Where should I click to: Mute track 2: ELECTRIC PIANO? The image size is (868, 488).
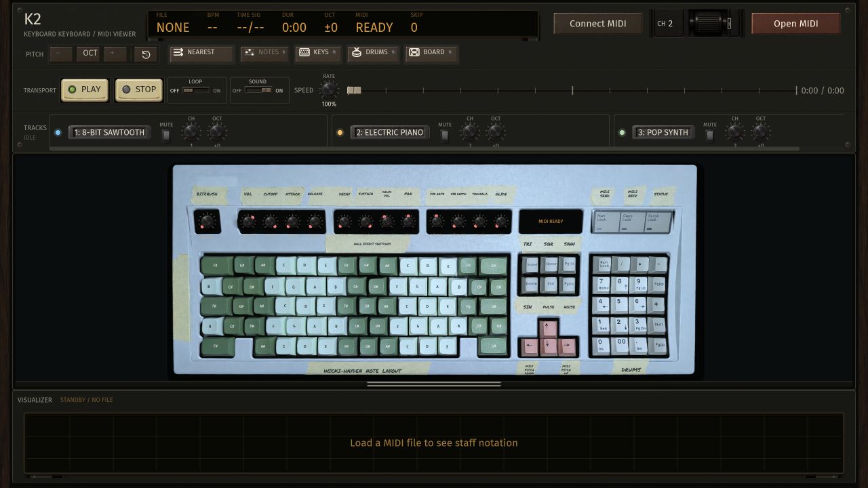[444, 136]
